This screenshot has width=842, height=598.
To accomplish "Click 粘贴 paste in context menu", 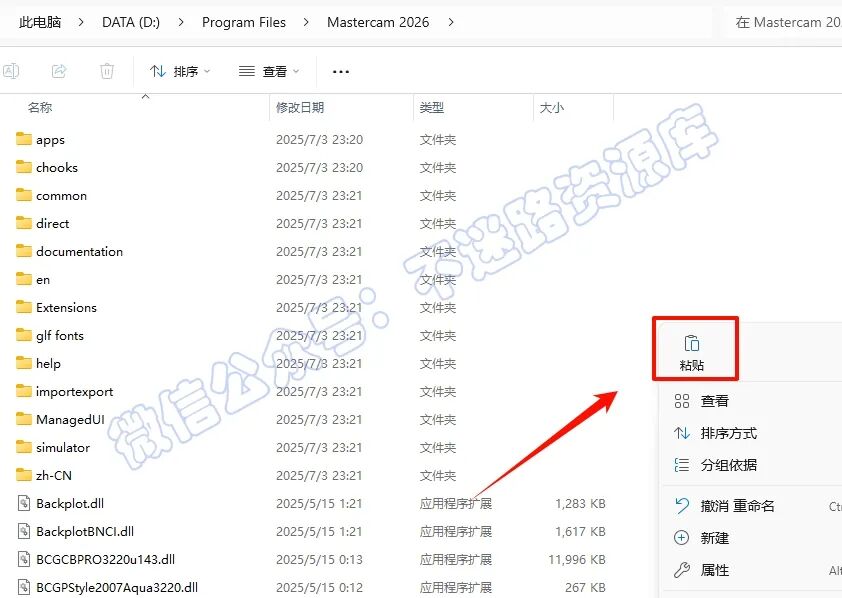I will pos(692,353).
